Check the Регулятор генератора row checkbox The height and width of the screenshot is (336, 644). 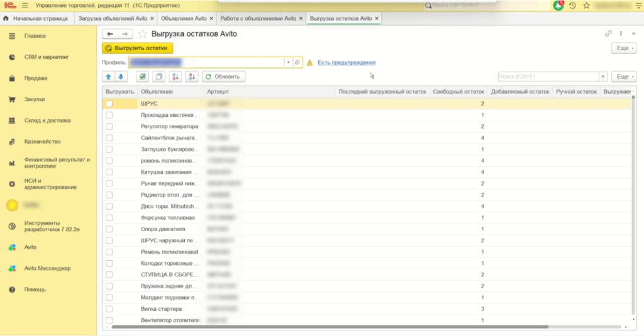(109, 126)
